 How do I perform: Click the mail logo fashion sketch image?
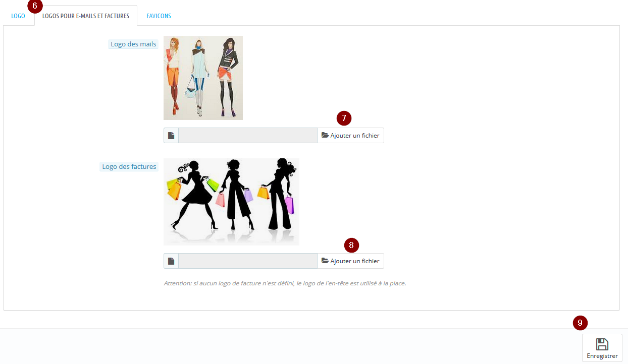coord(203,78)
